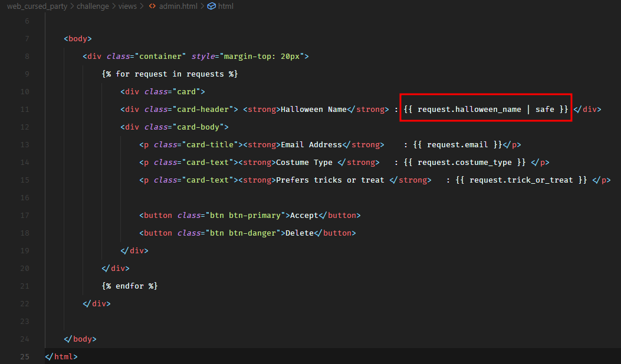
Task: Click line number 11 in the gutter
Action: (25, 110)
